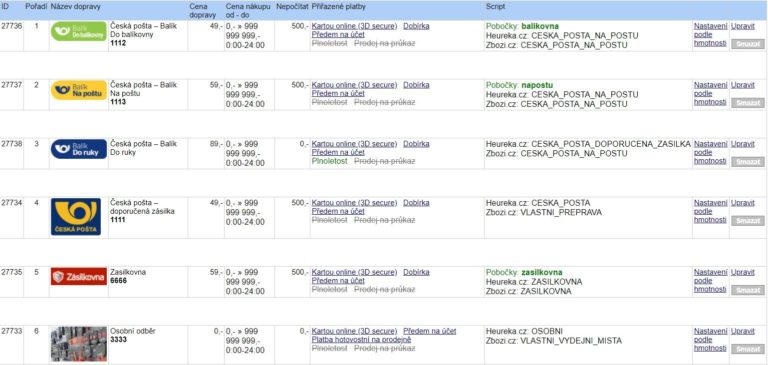Click the Název dopravy column header
The image size is (768, 365).
(76, 7)
